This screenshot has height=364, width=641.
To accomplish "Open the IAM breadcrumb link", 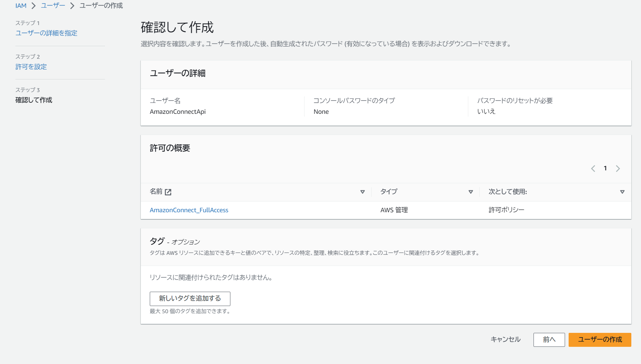I will click(x=21, y=6).
